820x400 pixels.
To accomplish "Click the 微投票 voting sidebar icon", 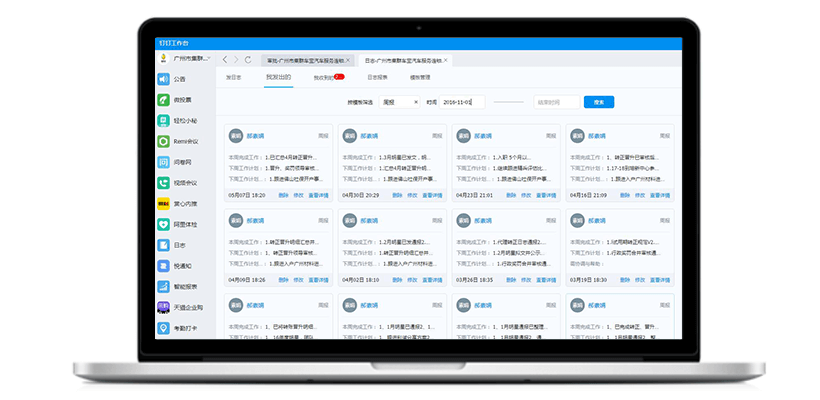I will pos(163,100).
